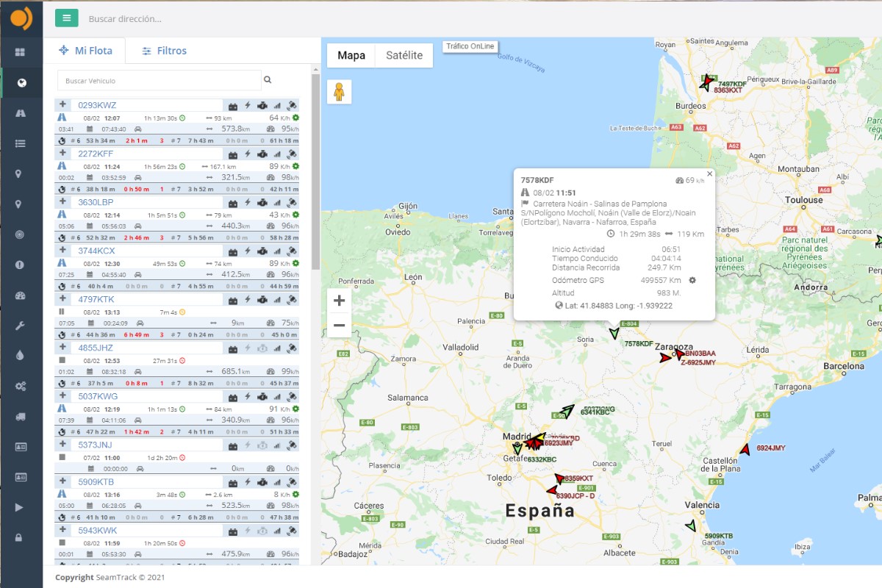The image size is (882, 588).
Task: Click the vehicle search magnifier icon
Action: tap(268, 80)
